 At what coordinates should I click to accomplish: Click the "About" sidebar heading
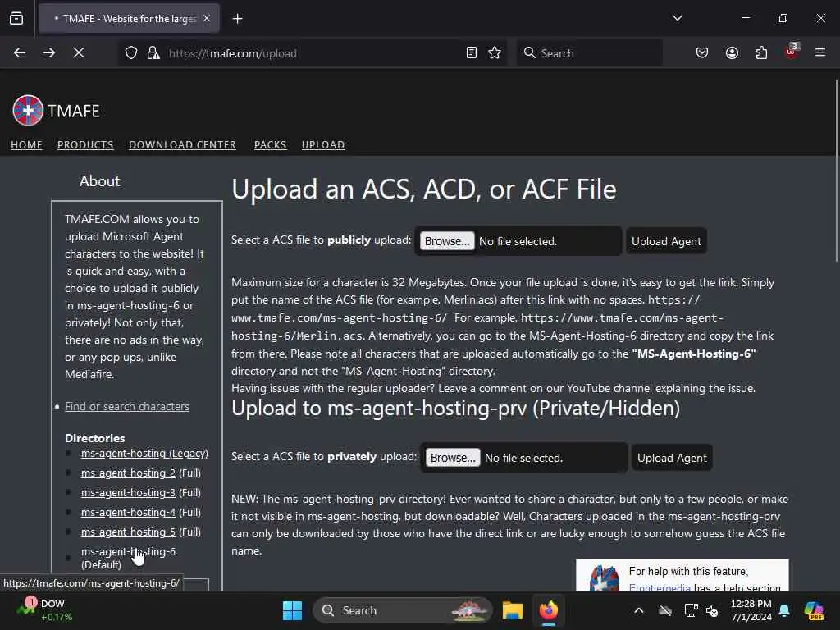pyautogui.click(x=99, y=181)
